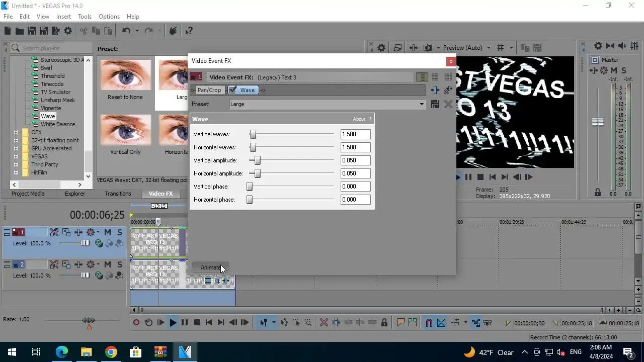This screenshot has width=644, height=362.
Task: Click Go to Start in preview controls
Action: point(493,177)
